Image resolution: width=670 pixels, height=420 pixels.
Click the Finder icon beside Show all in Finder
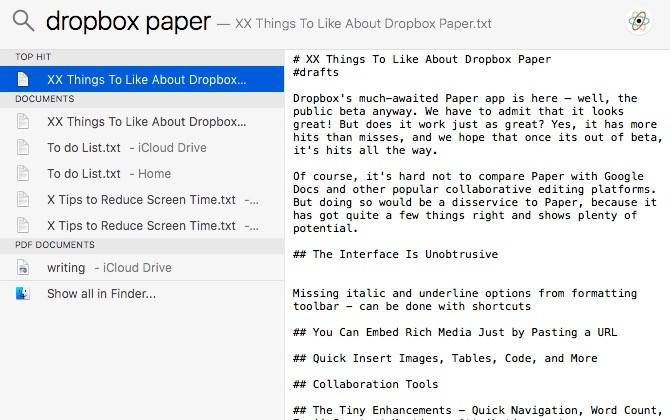23,294
